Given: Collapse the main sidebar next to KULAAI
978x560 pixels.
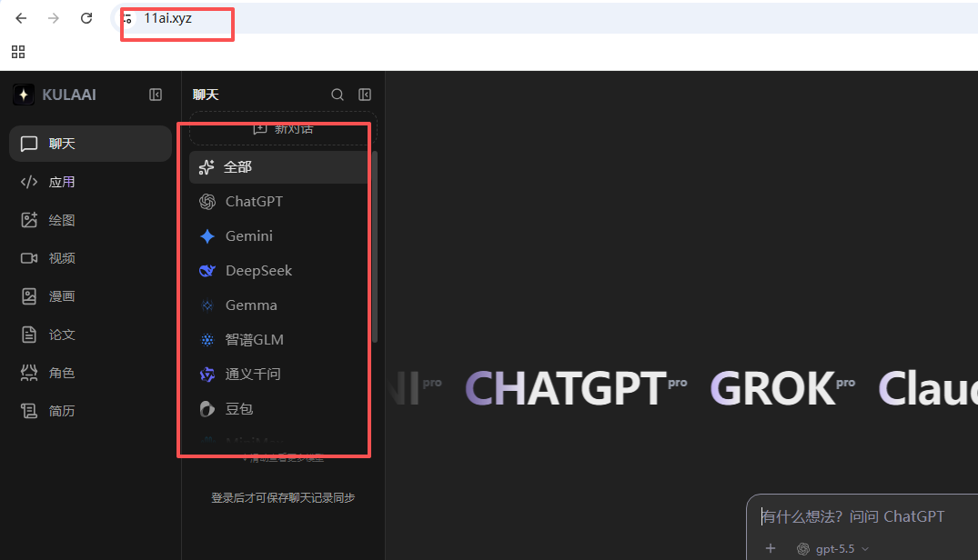Looking at the screenshot, I should point(156,95).
